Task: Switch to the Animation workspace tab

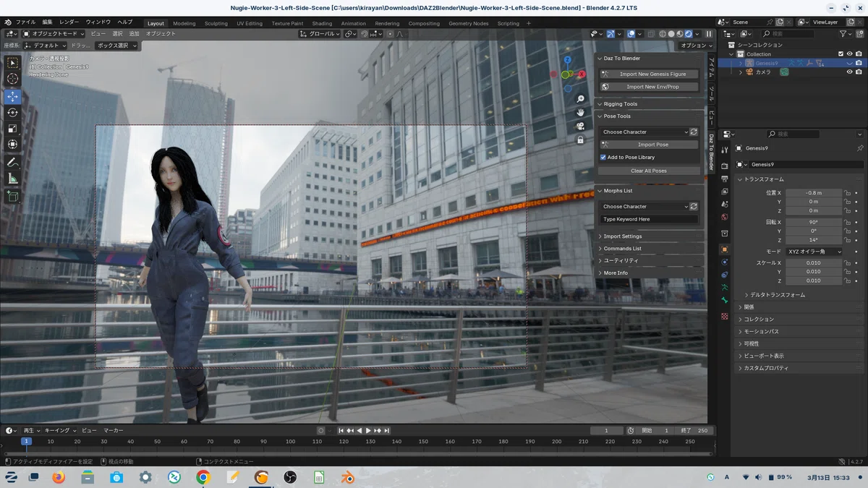Action: point(354,23)
